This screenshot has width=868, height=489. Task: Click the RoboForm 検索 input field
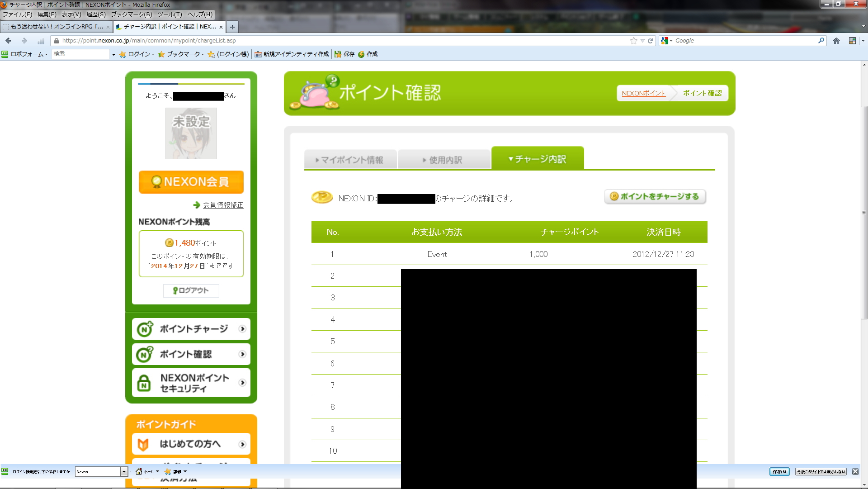80,54
